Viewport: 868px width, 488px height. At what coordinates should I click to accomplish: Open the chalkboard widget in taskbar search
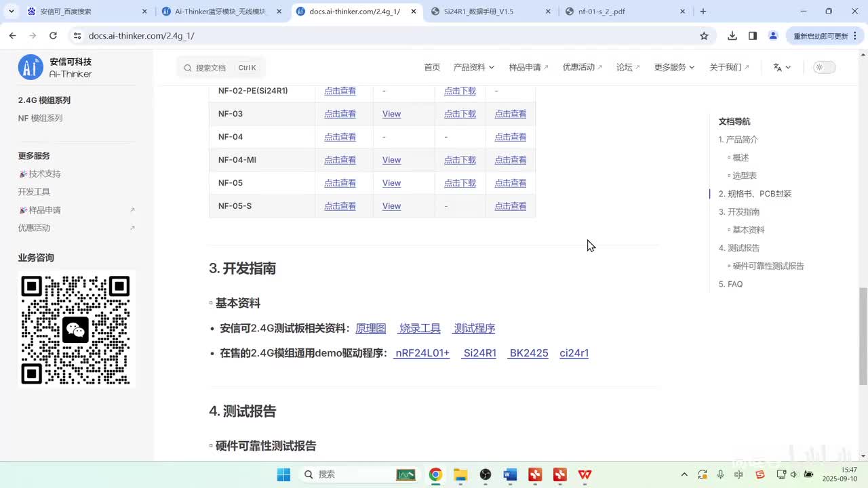click(406, 474)
